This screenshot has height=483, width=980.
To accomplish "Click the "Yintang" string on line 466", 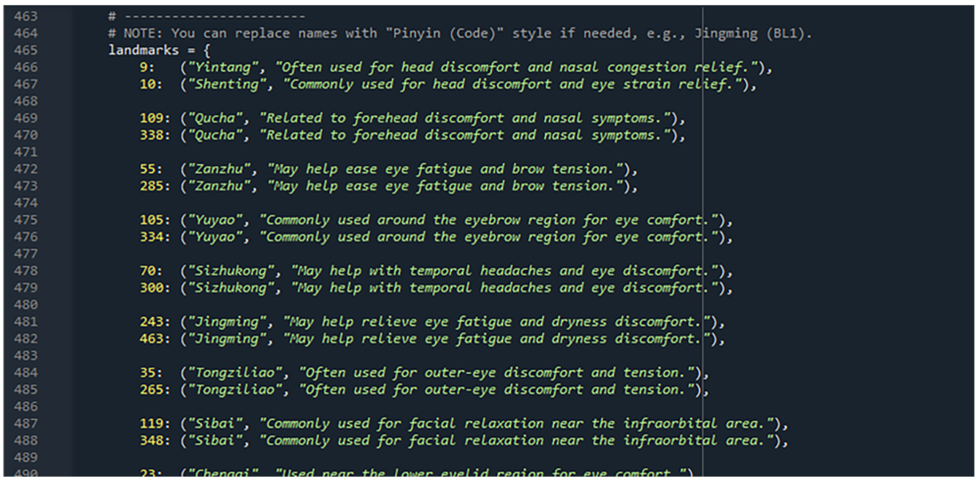I will point(223,68).
